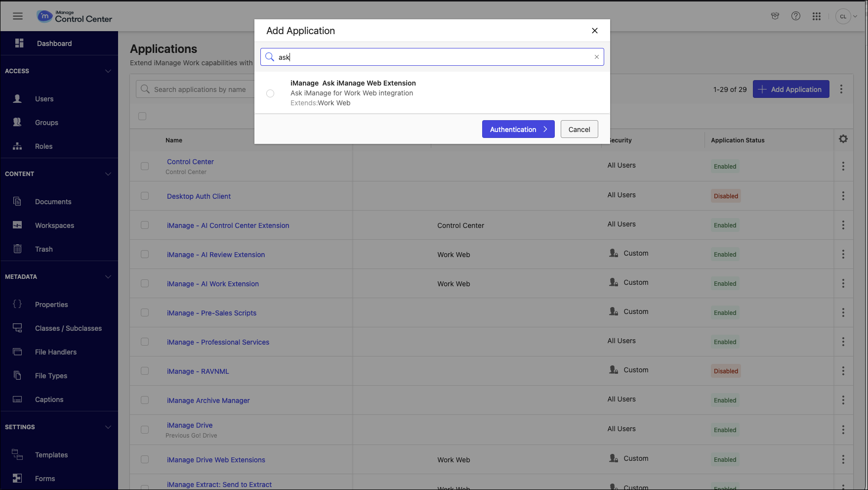Open the options menu for Desktop Auth Client
Viewport: 868px width, 490px height.
(x=843, y=196)
